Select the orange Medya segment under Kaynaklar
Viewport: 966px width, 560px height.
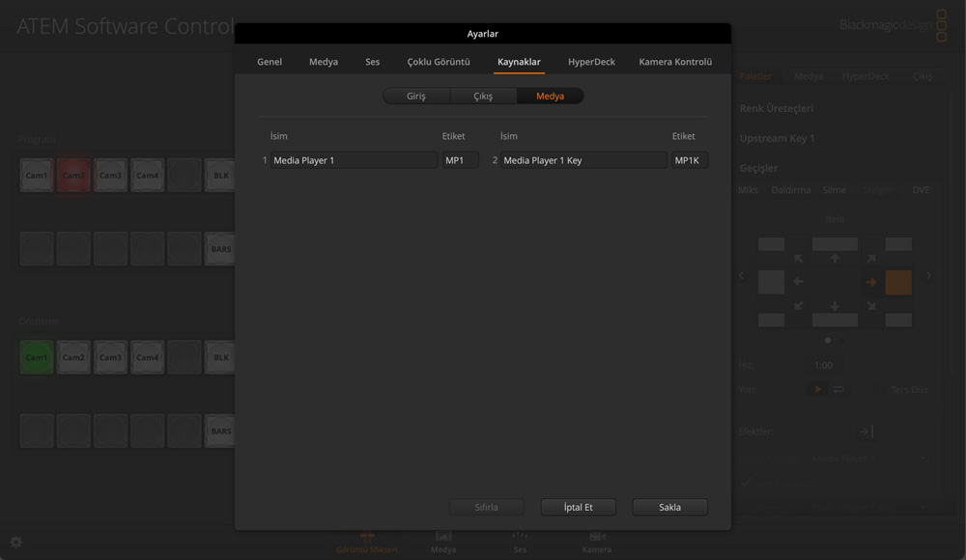550,97
